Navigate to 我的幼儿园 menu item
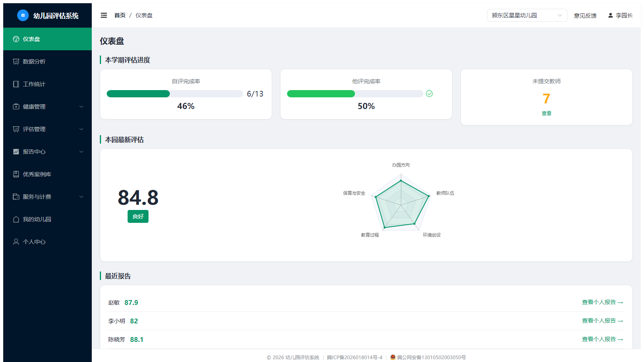 tap(47, 219)
